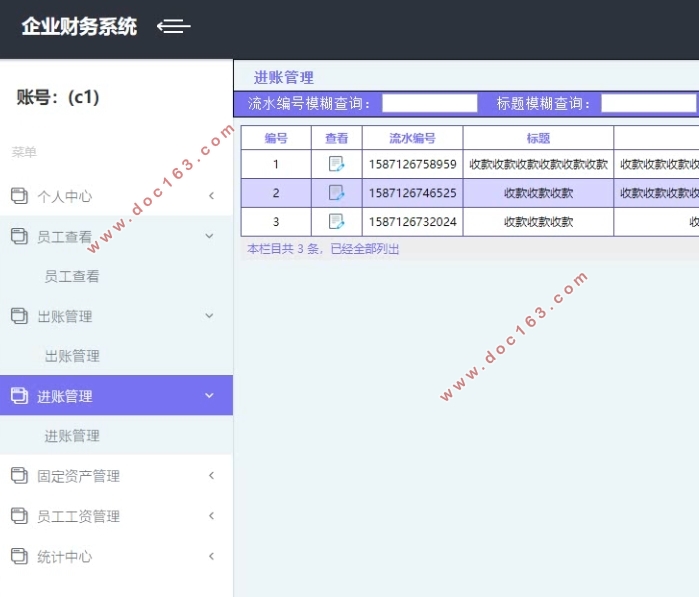
Task: Collapse the 员工查看 chevron
Action: (x=209, y=236)
